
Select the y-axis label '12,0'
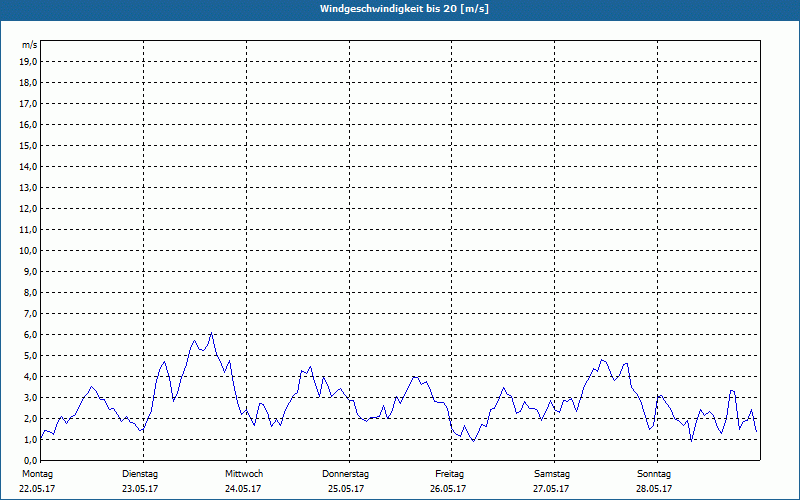[29, 208]
